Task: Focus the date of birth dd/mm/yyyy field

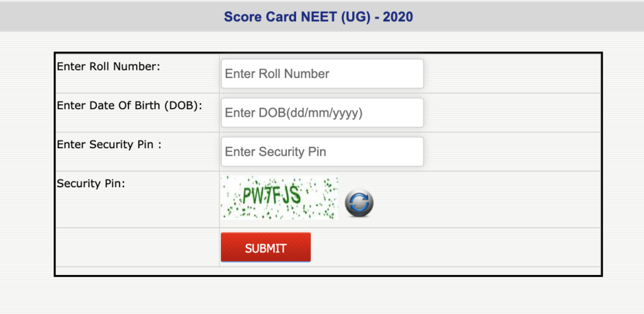Action: 323,112
